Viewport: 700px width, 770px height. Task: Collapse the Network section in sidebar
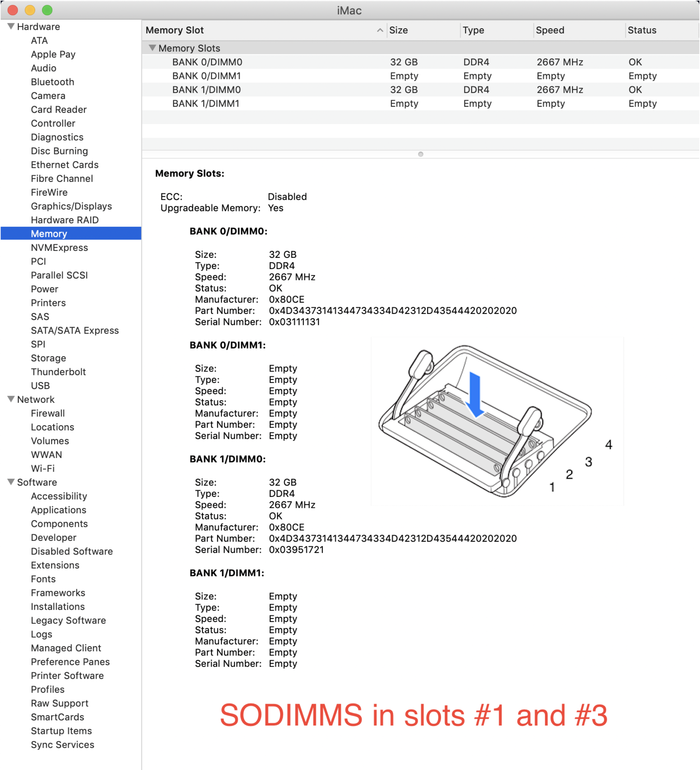coord(11,399)
